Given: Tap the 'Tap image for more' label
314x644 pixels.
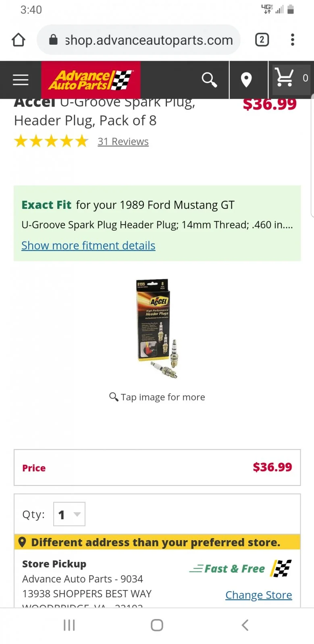Looking at the screenshot, I should pos(157,397).
